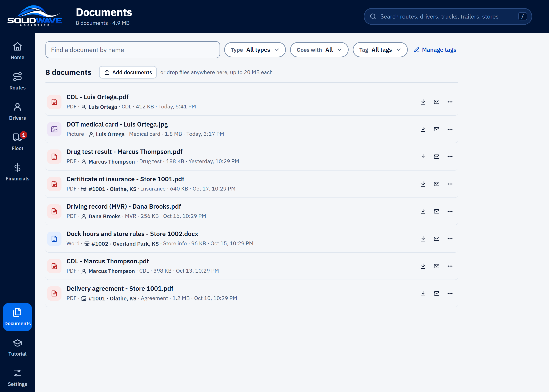The height and width of the screenshot is (392, 549).
Task: Focus the global search routes, drivers field
Action: 448,16
